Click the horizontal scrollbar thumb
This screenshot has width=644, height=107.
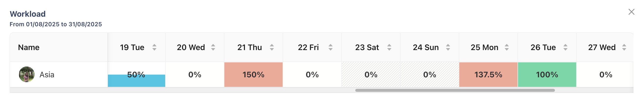(455, 90)
